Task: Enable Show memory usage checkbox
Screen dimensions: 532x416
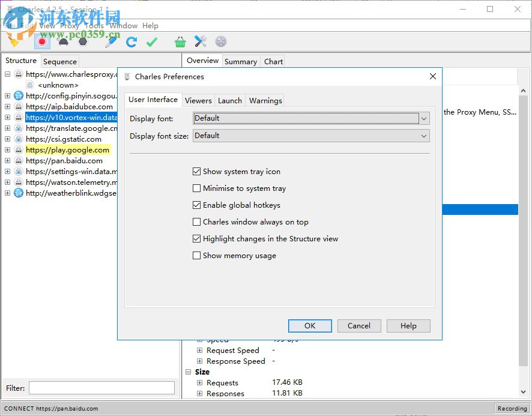Action: pos(196,255)
